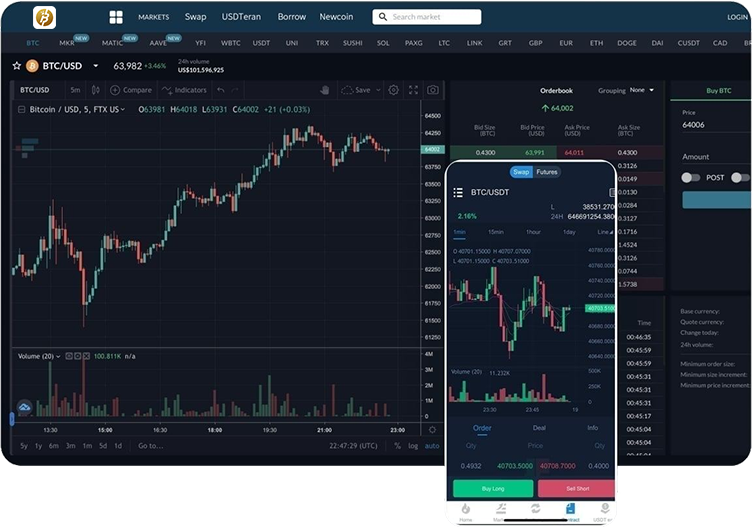Image resolution: width=752 pixels, height=527 pixels.
Task: Click the Search market input field
Action: tap(427, 17)
